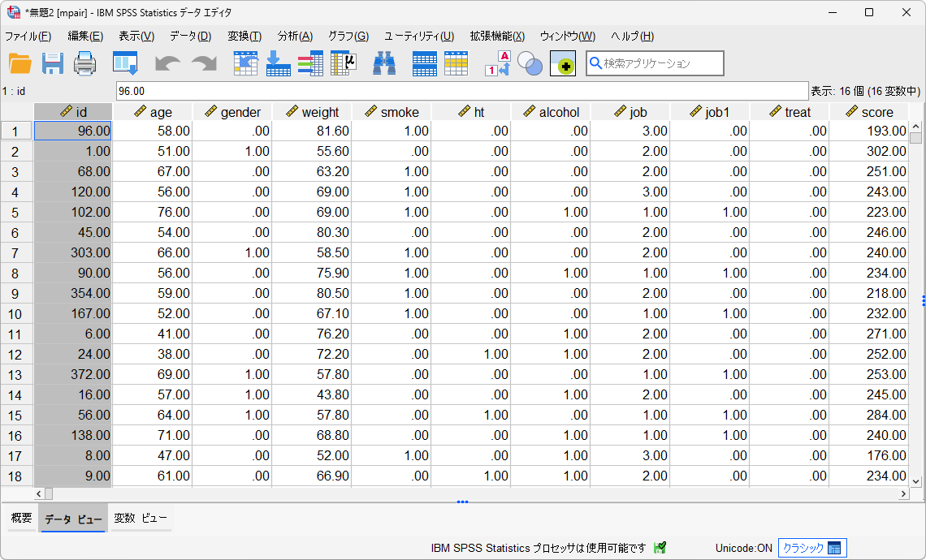Click the Use variable sets circles icon
The height and width of the screenshot is (560, 926).
[530, 63]
